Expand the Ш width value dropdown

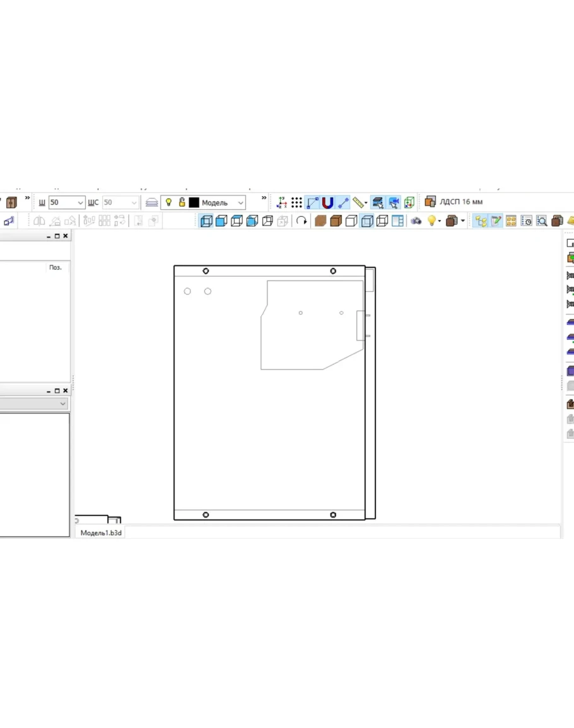80,202
